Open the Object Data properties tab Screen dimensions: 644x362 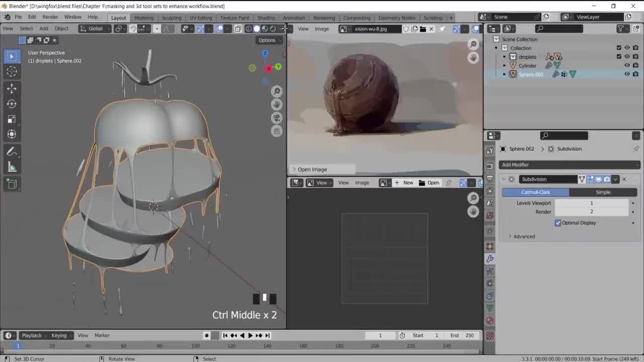[490, 308]
